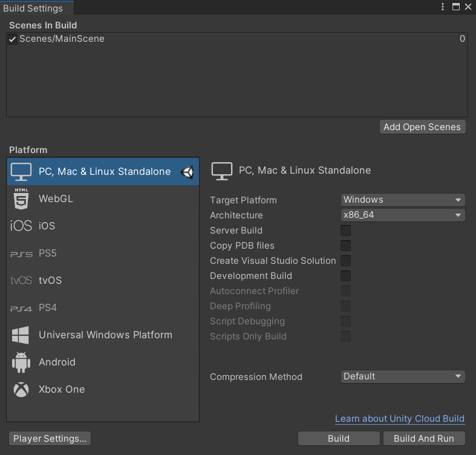Click the PS4 logo icon
The image size is (476, 455).
pyautogui.click(x=21, y=309)
